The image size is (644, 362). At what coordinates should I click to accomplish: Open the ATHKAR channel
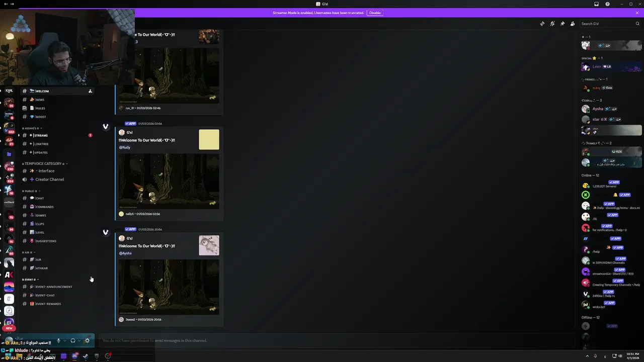click(57, 268)
